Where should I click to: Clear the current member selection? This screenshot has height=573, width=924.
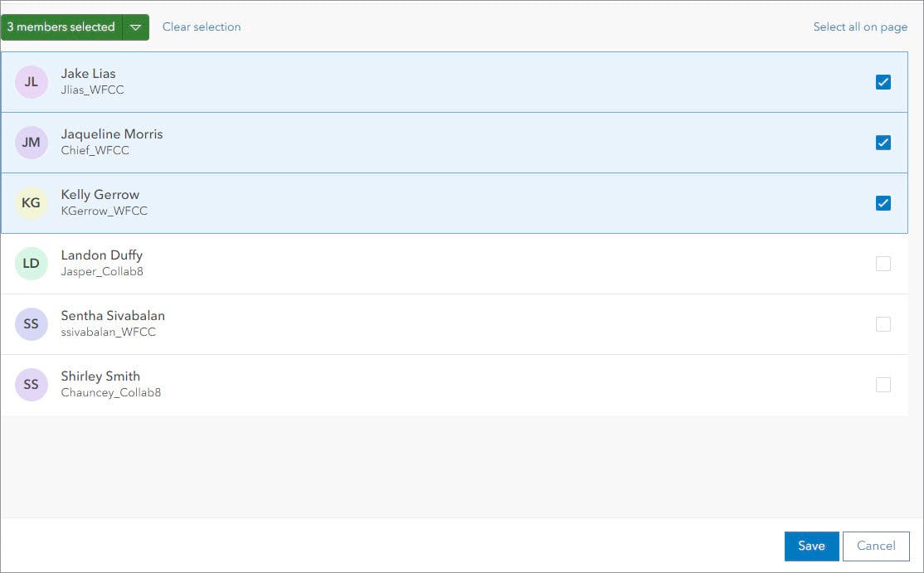pyautogui.click(x=202, y=27)
